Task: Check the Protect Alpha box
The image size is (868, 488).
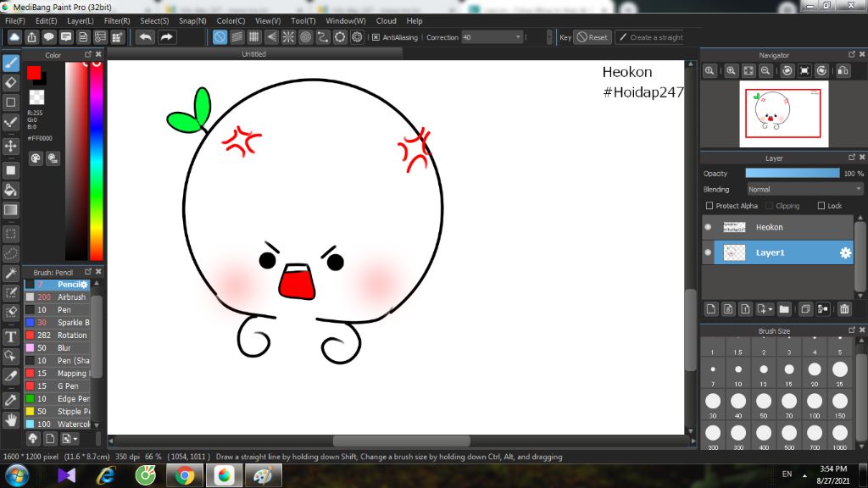Action: [709, 206]
